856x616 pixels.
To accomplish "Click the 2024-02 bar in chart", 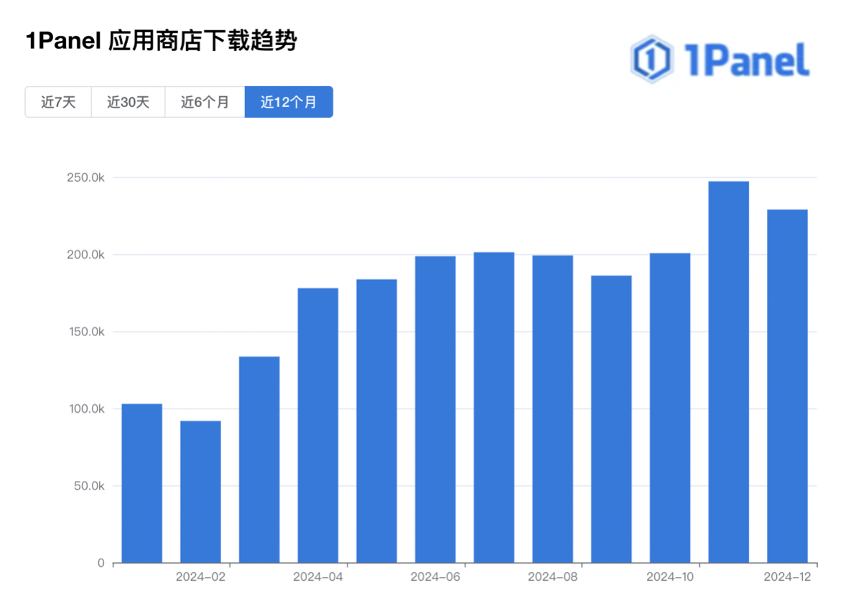I will [200, 492].
